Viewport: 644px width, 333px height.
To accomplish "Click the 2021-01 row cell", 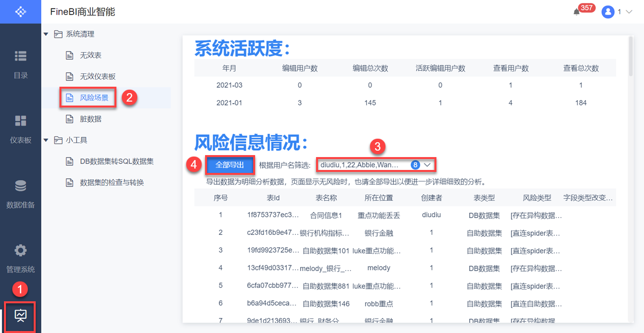I will (x=229, y=103).
